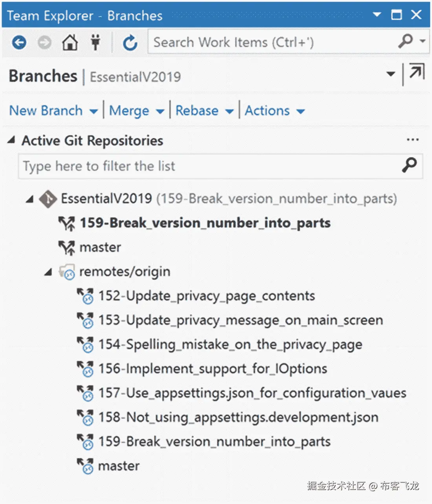
Task: Click the EssentialV2019 repository git icon
Action: (x=48, y=199)
